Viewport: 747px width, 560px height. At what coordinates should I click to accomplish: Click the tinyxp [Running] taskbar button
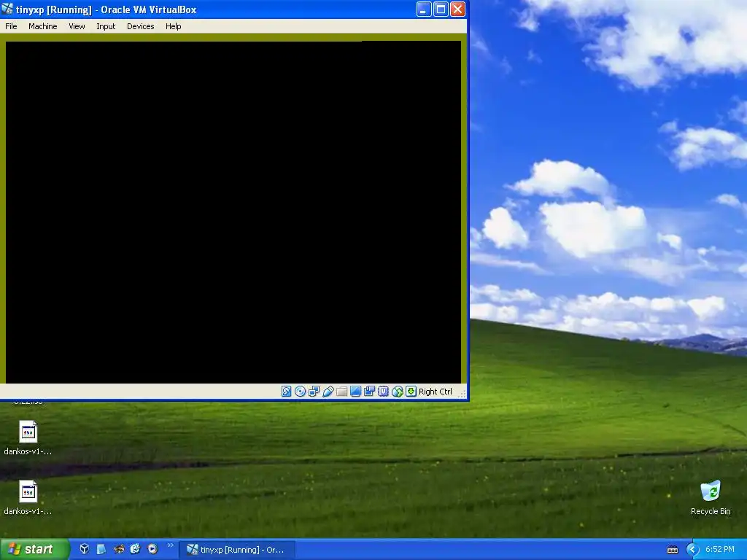[x=237, y=550]
